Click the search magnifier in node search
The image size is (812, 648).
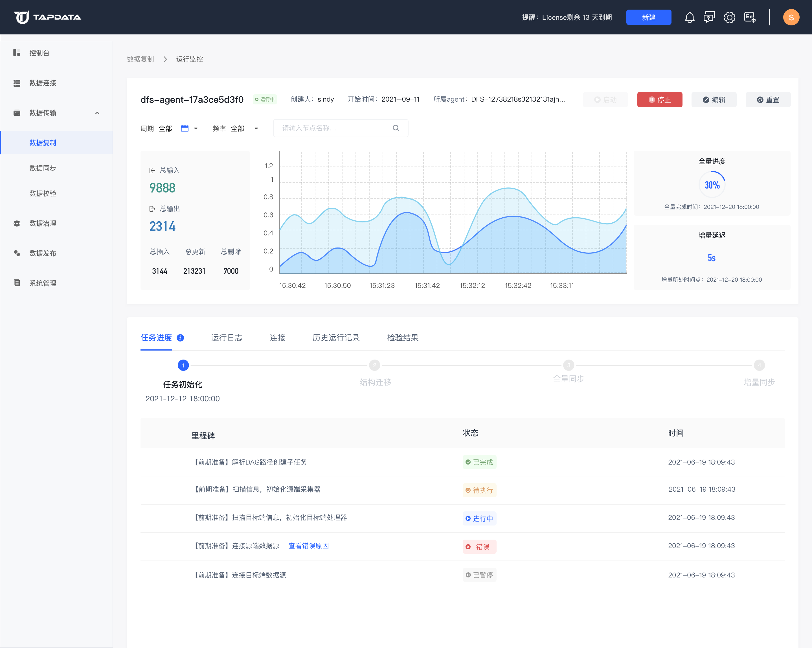pyautogui.click(x=396, y=128)
